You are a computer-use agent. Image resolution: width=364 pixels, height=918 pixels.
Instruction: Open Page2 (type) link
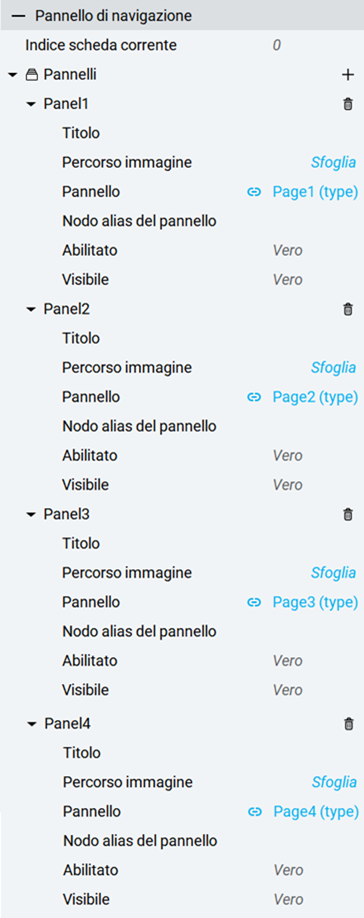click(315, 397)
